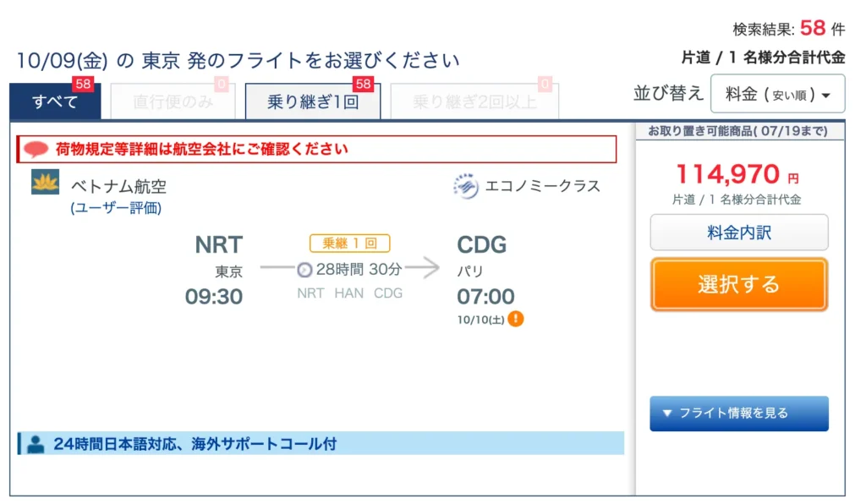Select the 直行便のみ tab
This screenshot has height=504, width=866.
(x=173, y=101)
